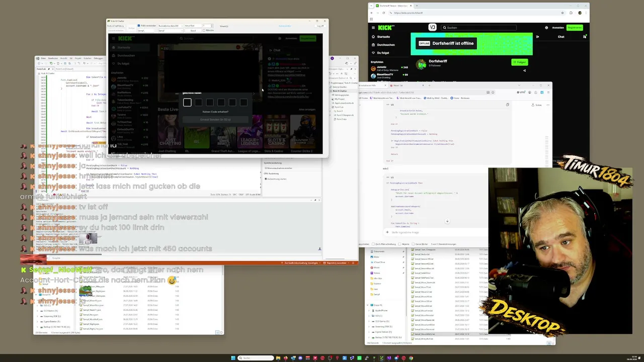
Task: Select Form1.vb in Solution Explorer
Action: [340, 107]
